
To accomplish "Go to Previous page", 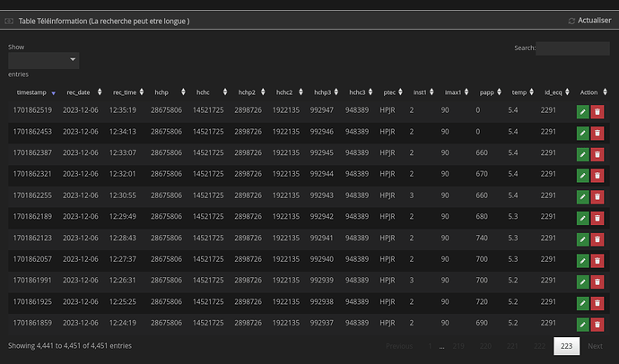I will pyautogui.click(x=399, y=346).
